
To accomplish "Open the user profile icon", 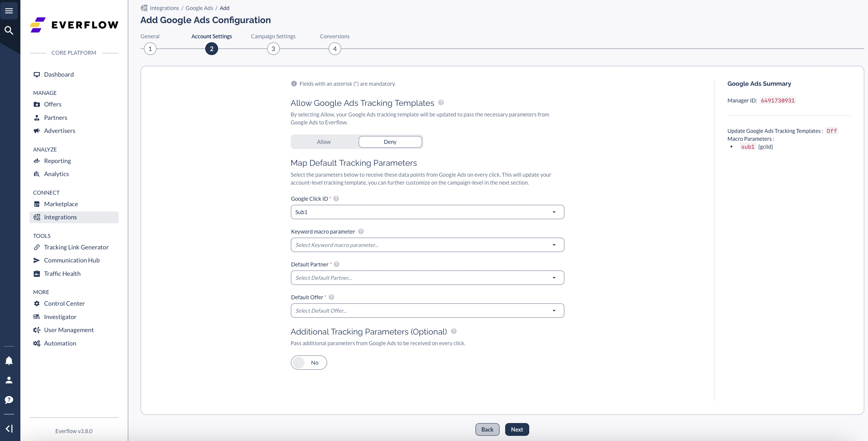I will click(9, 380).
